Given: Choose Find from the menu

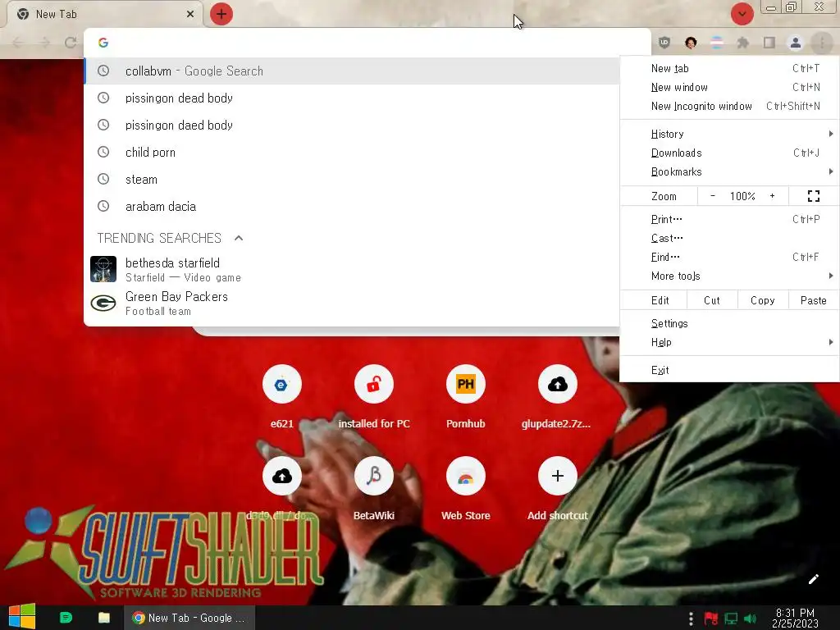Looking at the screenshot, I should pyautogui.click(x=729, y=257).
